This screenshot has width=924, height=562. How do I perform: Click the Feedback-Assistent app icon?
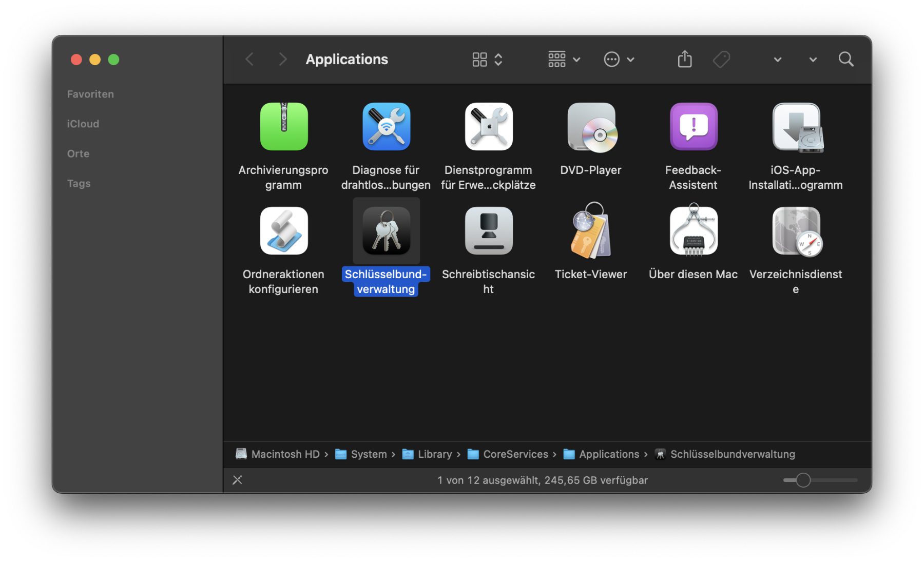(x=693, y=127)
